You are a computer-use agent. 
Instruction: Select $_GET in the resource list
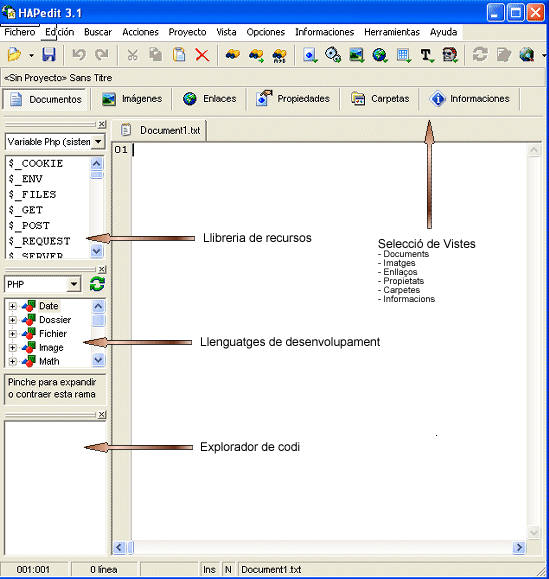click(x=26, y=210)
